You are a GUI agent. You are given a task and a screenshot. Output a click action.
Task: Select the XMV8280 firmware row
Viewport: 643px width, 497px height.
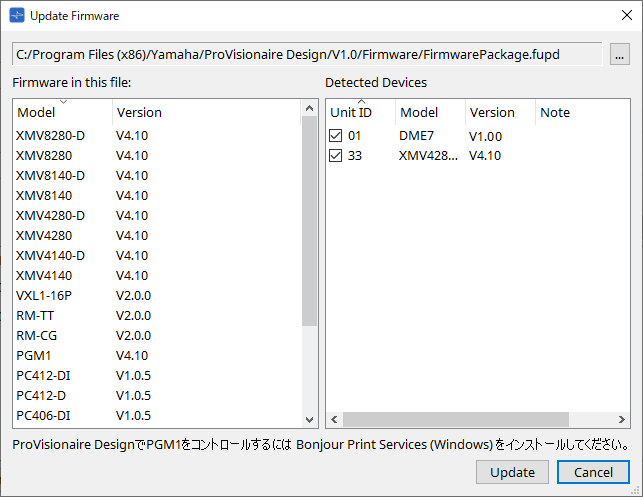coord(157,155)
